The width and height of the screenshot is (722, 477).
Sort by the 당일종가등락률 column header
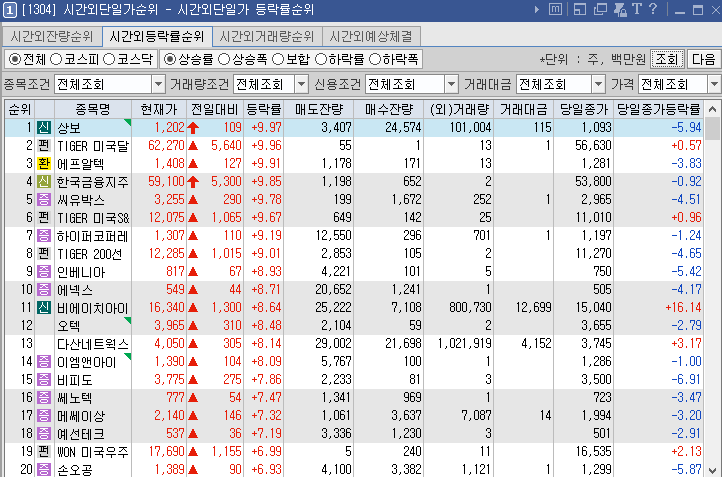pos(658,109)
